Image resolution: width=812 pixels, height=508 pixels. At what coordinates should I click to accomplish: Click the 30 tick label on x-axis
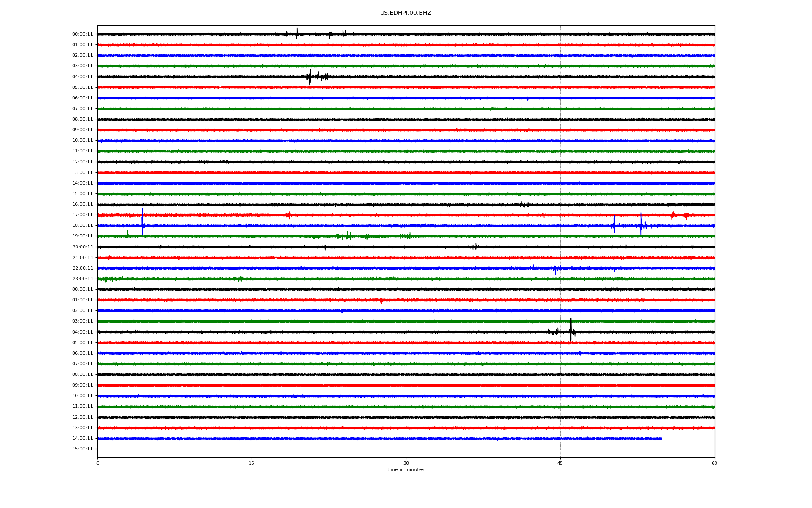point(406,463)
